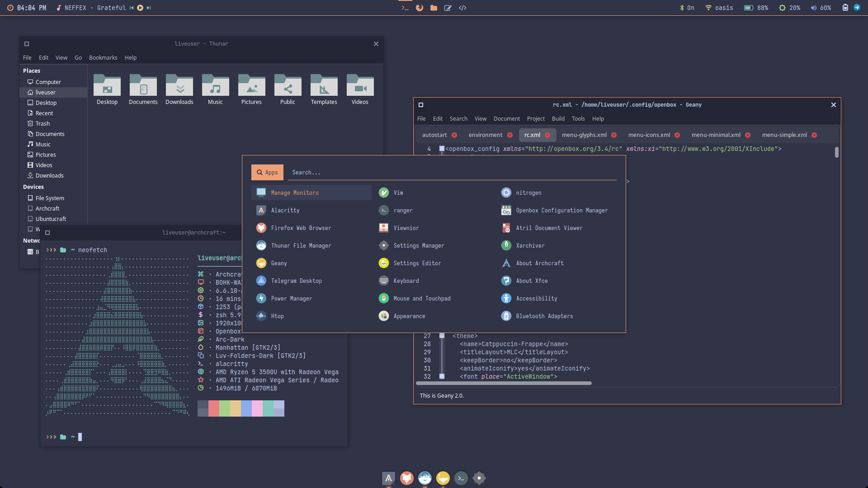The height and width of the screenshot is (488, 868).
Task: Collapse the openbox_config fold marker at line 4
Action: (x=442, y=149)
